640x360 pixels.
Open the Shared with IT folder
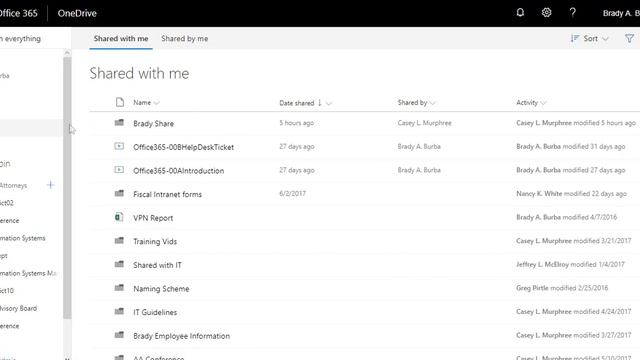pyautogui.click(x=157, y=265)
